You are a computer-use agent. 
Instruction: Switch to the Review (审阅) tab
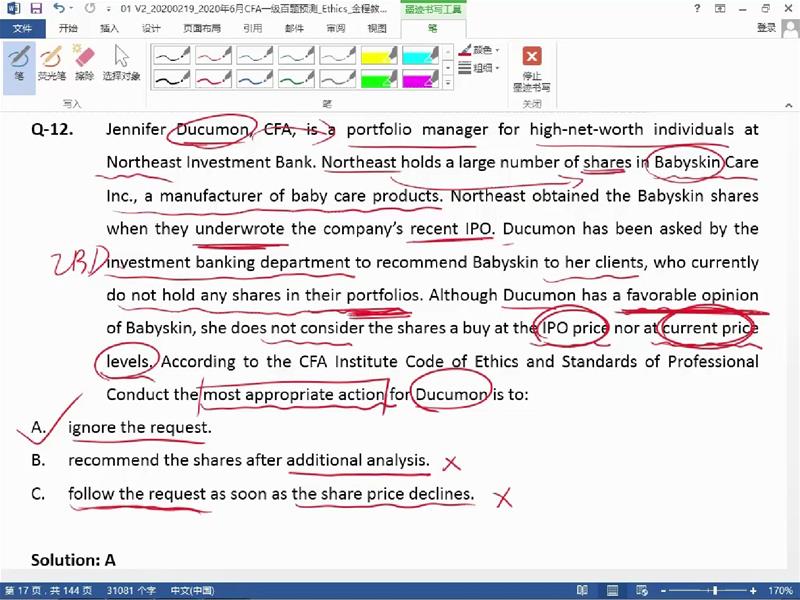coord(336,29)
